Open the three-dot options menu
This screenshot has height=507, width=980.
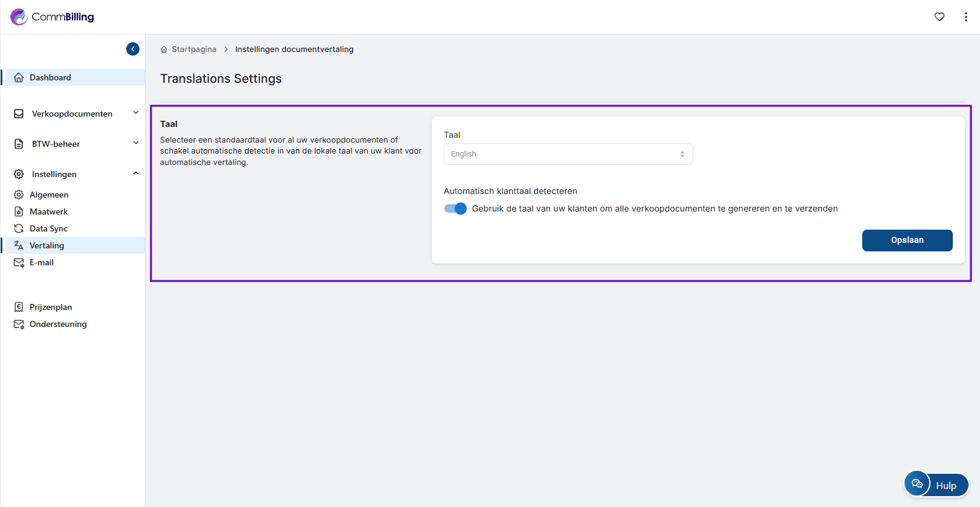[x=966, y=17]
